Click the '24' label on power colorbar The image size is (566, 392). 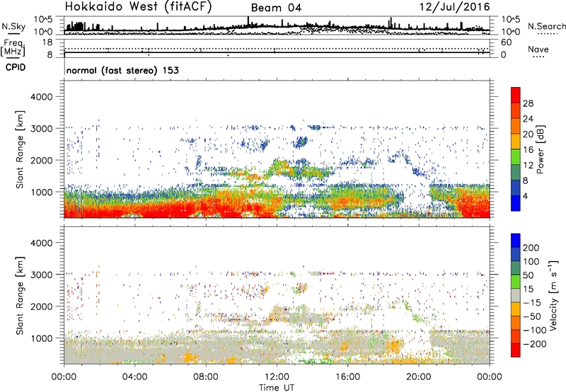coord(528,119)
